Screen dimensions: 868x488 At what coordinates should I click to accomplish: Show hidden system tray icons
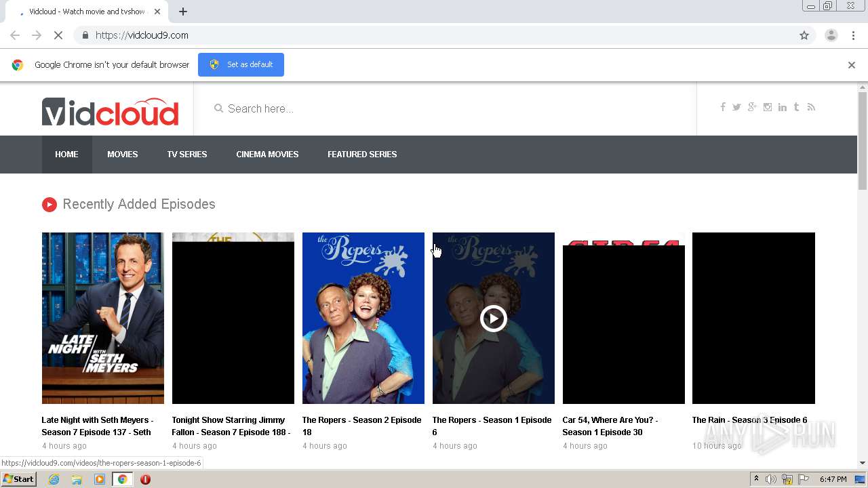pyautogui.click(x=756, y=479)
